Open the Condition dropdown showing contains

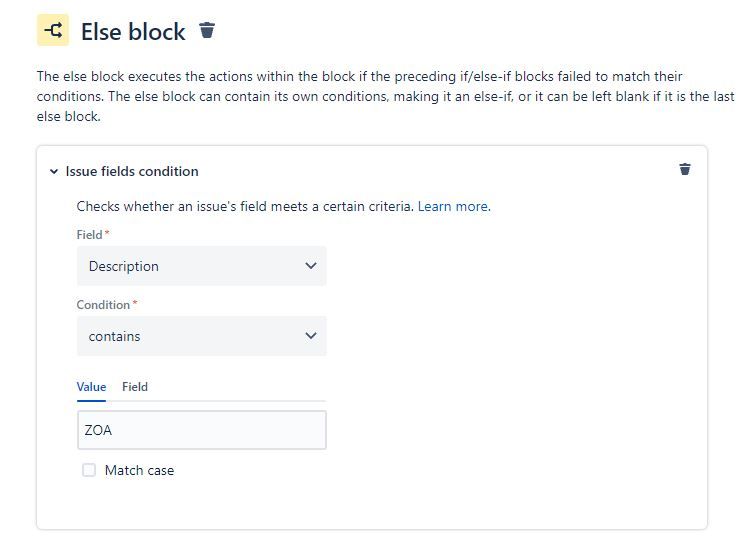pyautogui.click(x=201, y=336)
